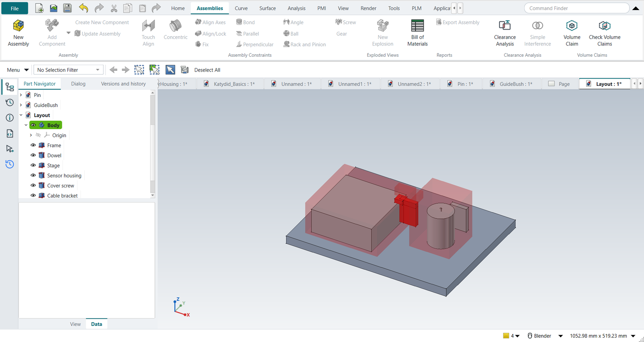Open the Analysis ribbon tab
Screen dimensions: 644x342
(x=297, y=8)
